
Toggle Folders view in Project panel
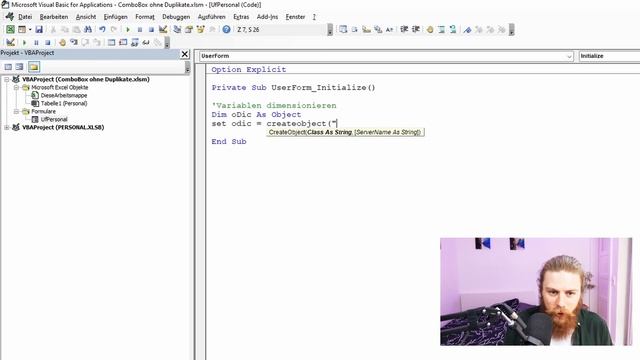click(x=34, y=67)
